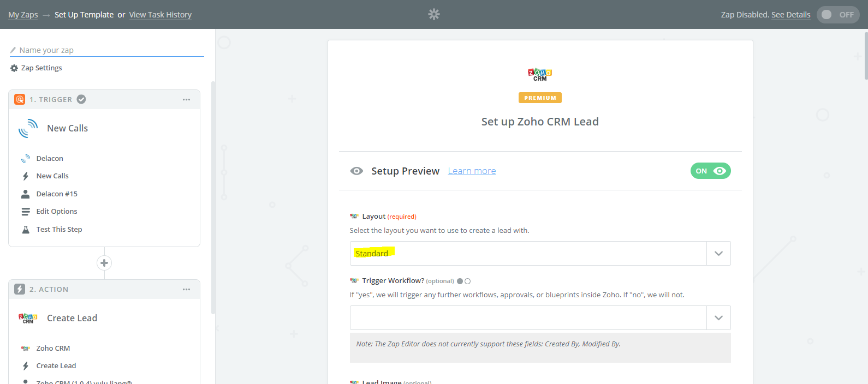This screenshot has width=868, height=384.
Task: Click the orange trigger step icon
Action: coord(20,99)
